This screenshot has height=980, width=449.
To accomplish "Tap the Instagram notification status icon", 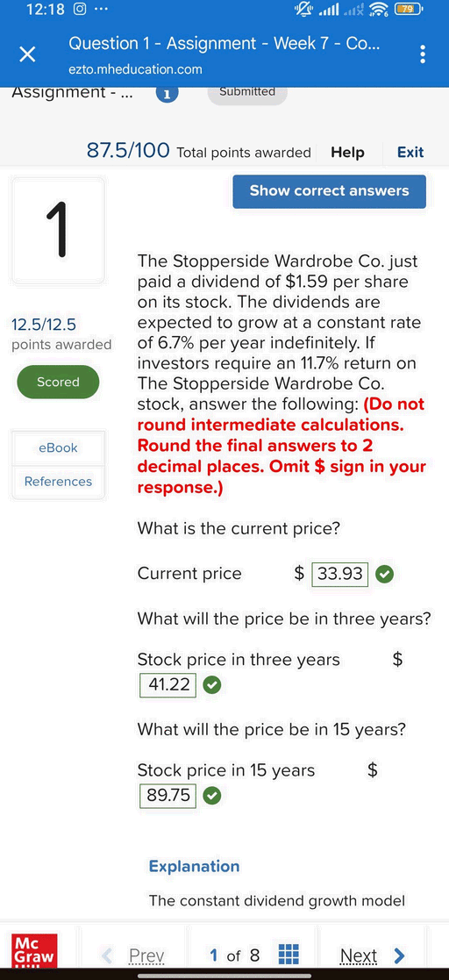I will [81, 10].
